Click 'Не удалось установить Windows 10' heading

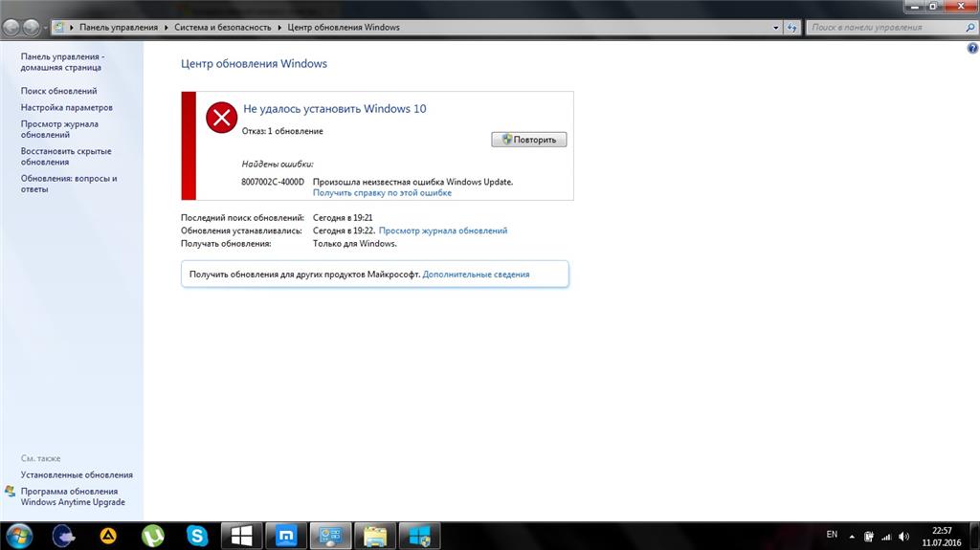coord(334,109)
